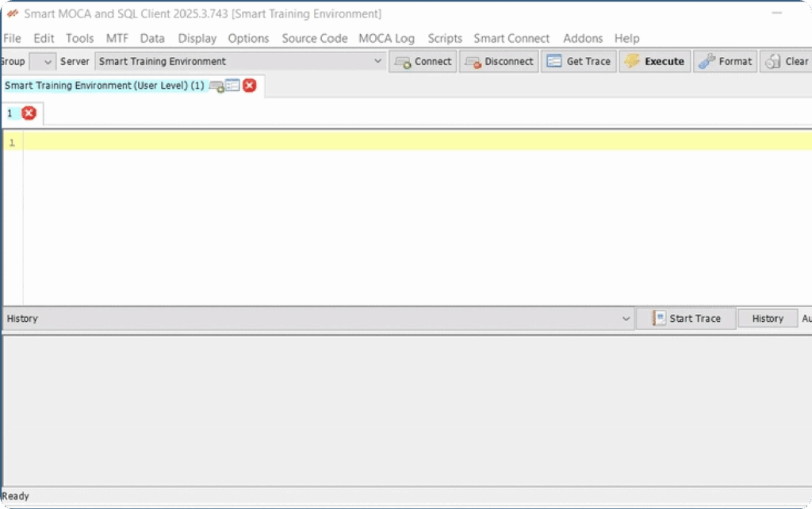Click the Disconnect button
The width and height of the screenshot is (812, 509).
pos(500,62)
